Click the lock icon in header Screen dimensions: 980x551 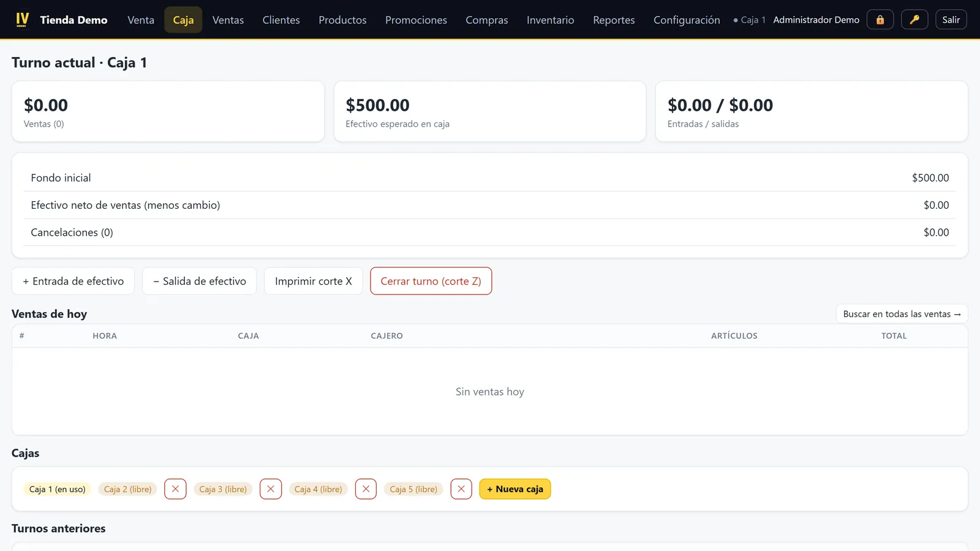(x=880, y=20)
